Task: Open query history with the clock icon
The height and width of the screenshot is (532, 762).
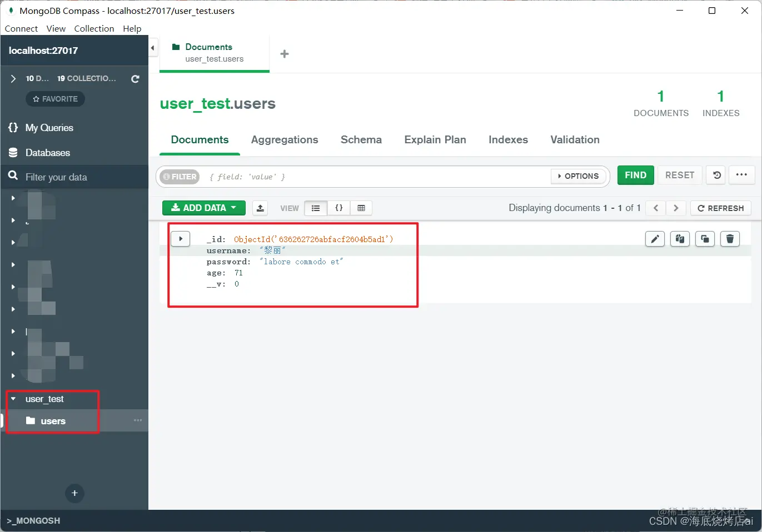Action: point(715,175)
